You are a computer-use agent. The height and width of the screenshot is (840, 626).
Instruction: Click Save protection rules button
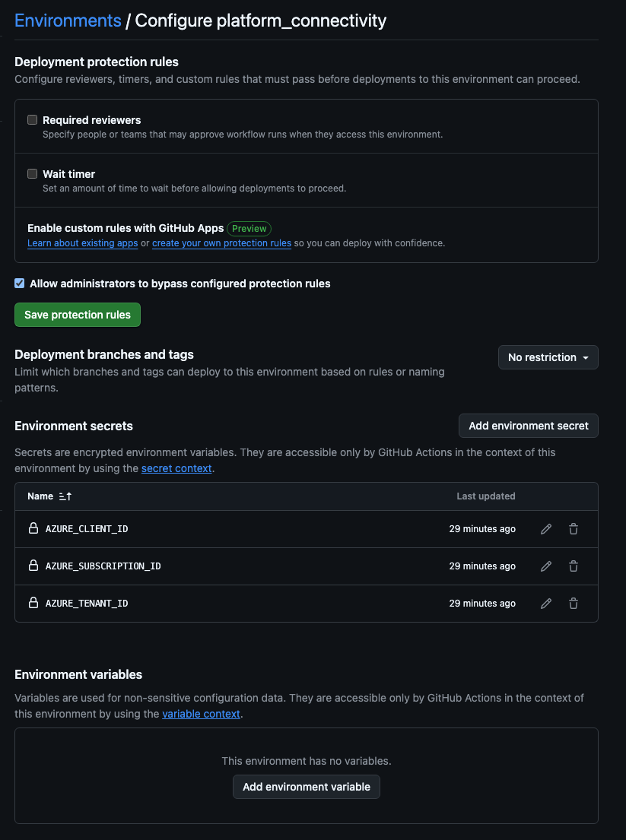(x=78, y=315)
